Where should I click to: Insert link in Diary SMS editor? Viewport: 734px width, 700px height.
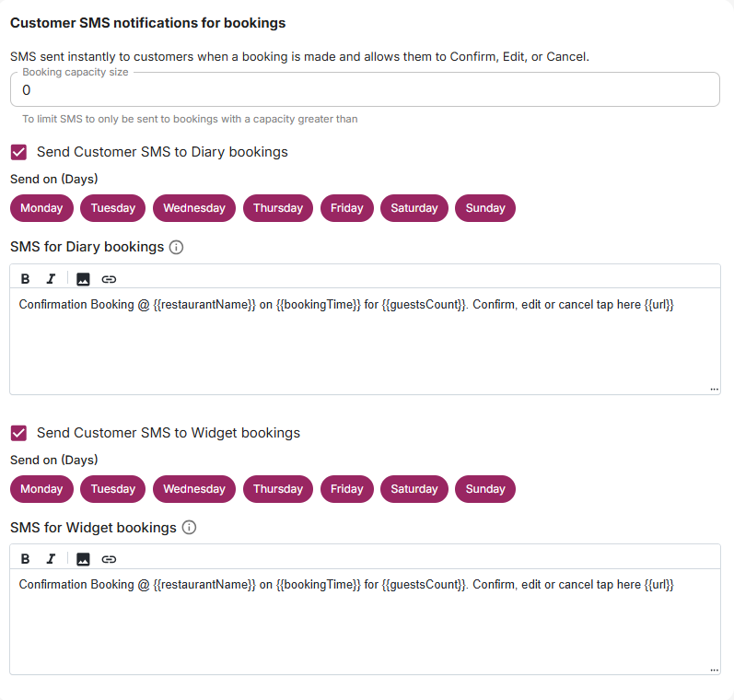[109, 279]
